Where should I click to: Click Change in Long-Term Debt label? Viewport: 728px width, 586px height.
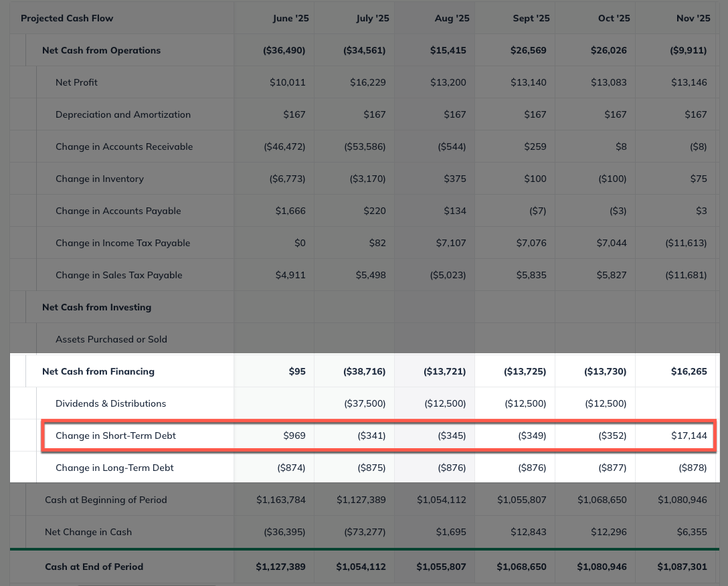[x=114, y=468]
